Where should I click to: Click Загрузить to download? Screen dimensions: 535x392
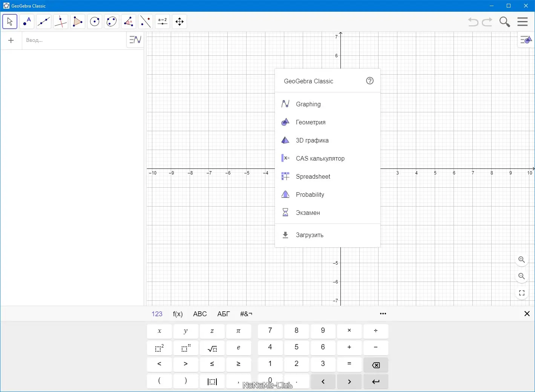[328, 235]
